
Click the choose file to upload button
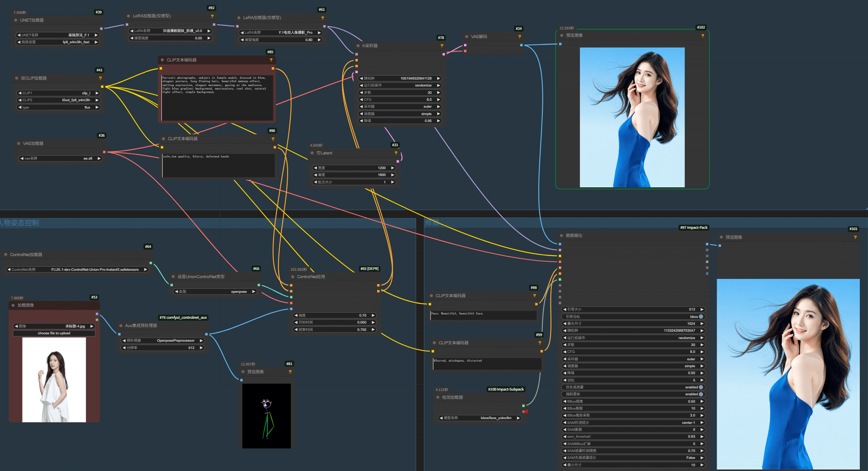54,333
